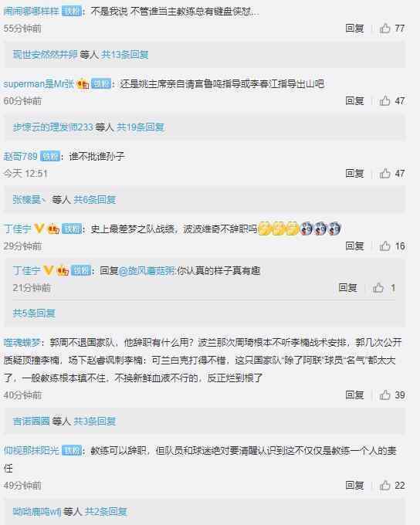This screenshot has width=420, height=525.
Task: Open 噬魂蝶梦's user profile
Action: 22,342
